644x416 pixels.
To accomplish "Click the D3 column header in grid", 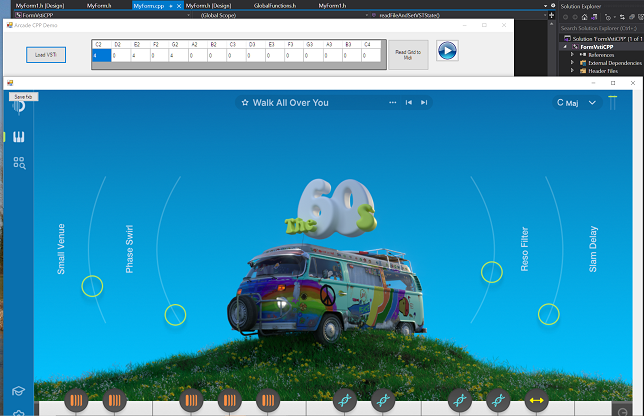I will pyautogui.click(x=255, y=44).
